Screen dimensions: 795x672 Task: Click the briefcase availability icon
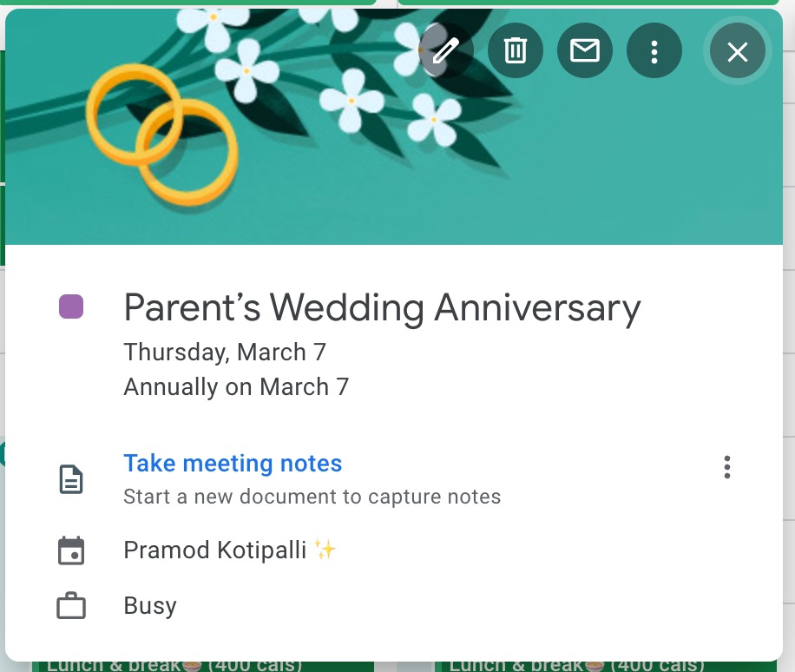(71, 606)
